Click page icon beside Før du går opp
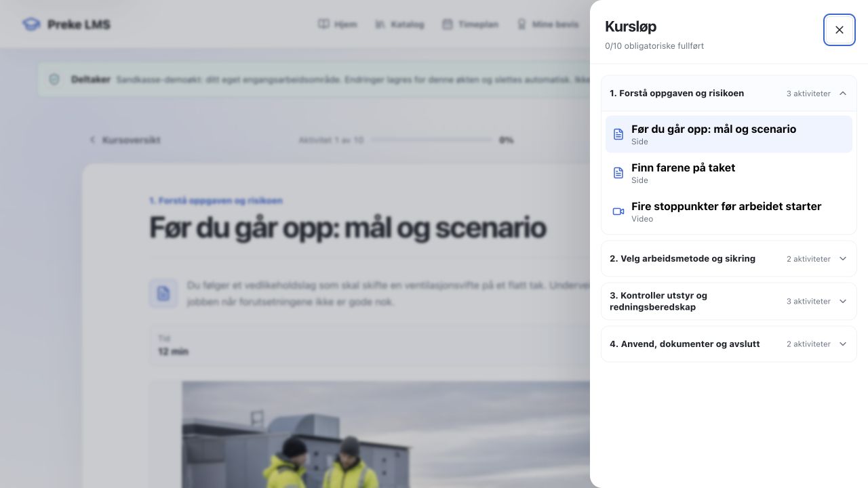Viewport: 868px width, 488px height. point(618,134)
